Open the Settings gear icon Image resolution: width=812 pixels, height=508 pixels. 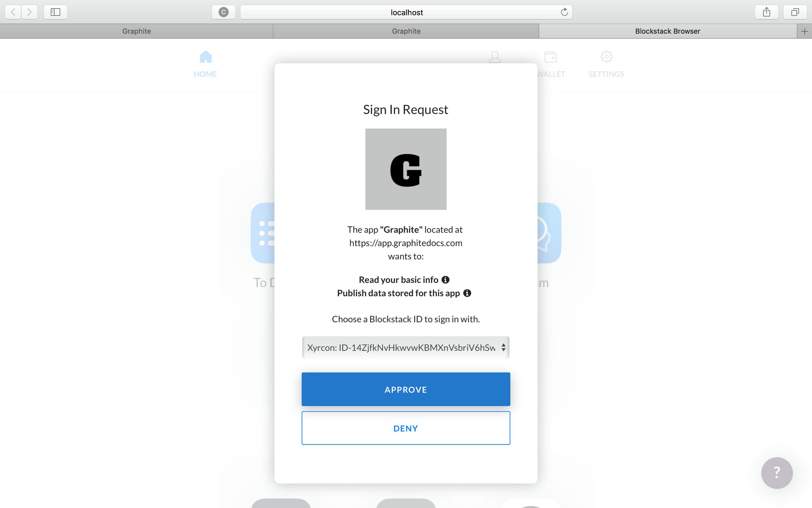tap(606, 57)
